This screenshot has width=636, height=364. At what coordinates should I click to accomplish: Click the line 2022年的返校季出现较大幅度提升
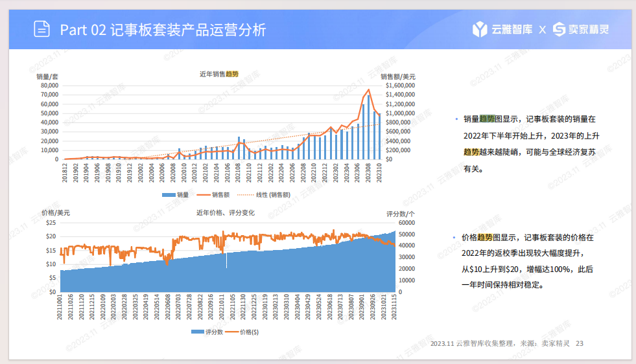pyautogui.click(x=523, y=253)
